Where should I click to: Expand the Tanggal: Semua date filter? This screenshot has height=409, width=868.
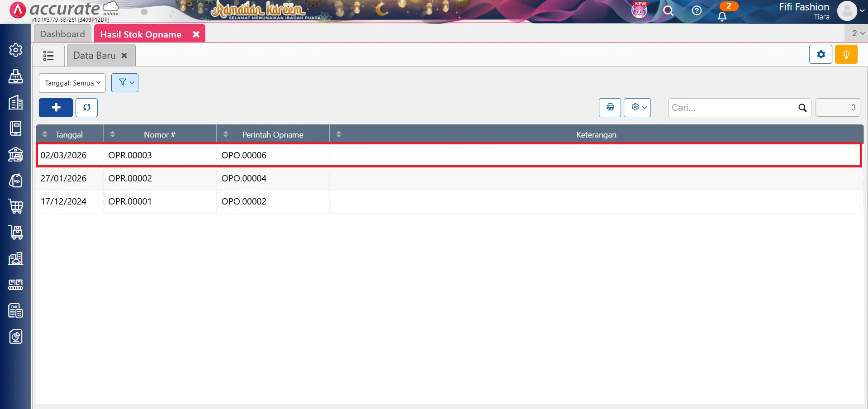pos(72,83)
